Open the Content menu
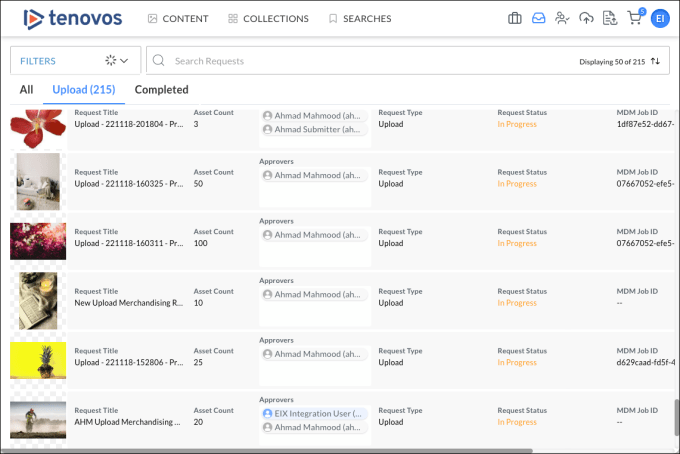Viewport: 680px width, 454px height. (x=177, y=18)
